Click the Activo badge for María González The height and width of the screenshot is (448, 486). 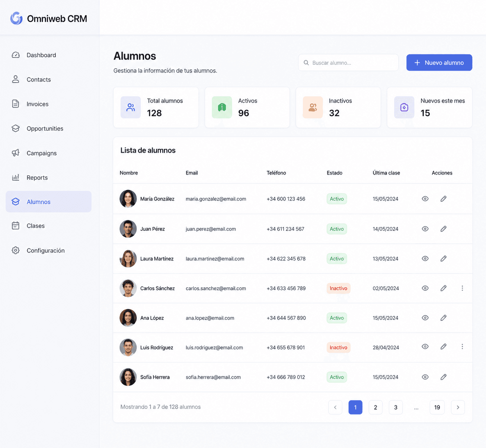coord(337,199)
